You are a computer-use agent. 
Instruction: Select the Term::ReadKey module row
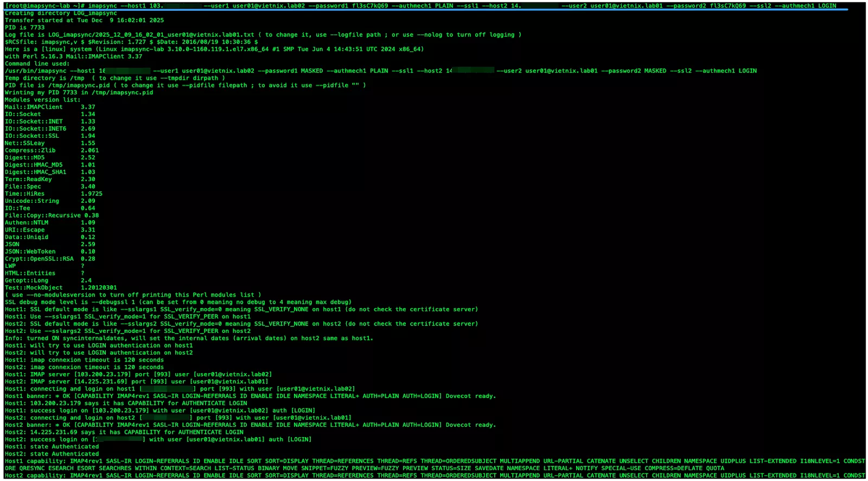[x=49, y=179]
